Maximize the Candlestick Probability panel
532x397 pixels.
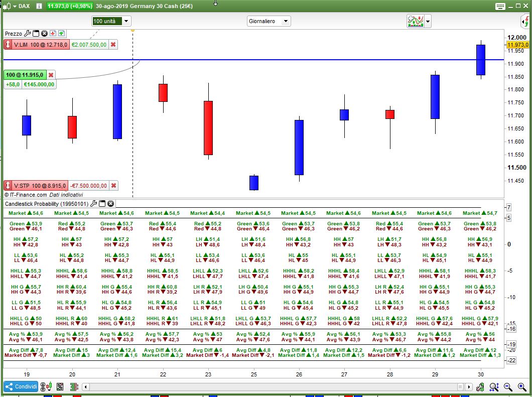click(x=102, y=204)
